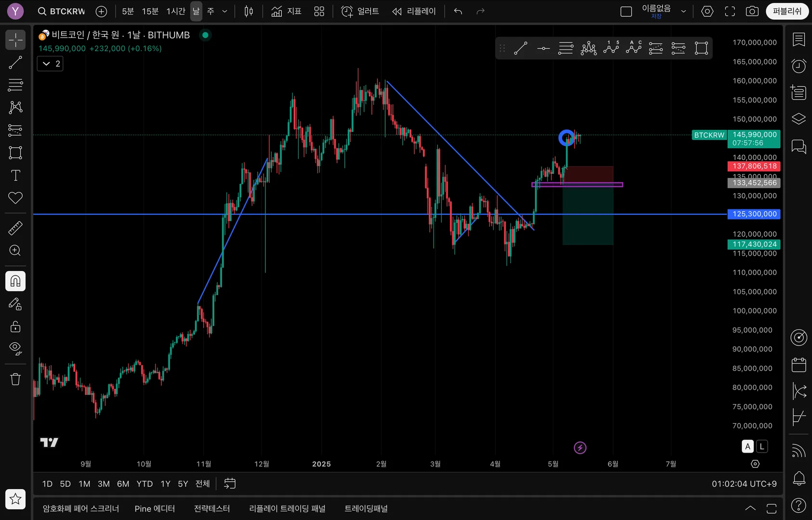Click the undo arrow
812x520 pixels.
point(458,11)
